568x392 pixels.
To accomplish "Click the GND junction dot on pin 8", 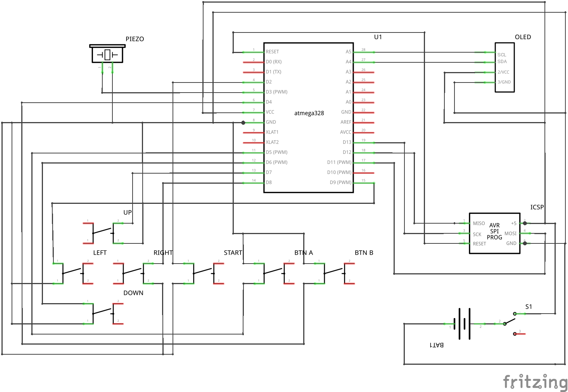I will click(x=243, y=122).
